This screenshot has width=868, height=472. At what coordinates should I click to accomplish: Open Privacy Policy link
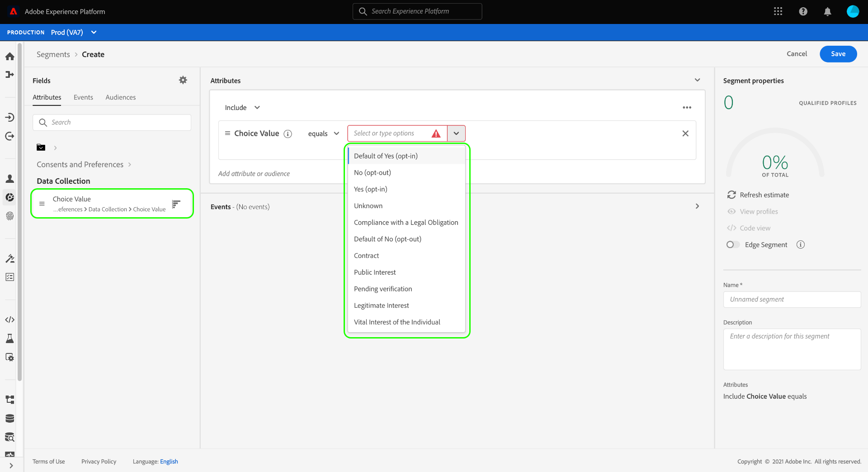[x=99, y=462]
